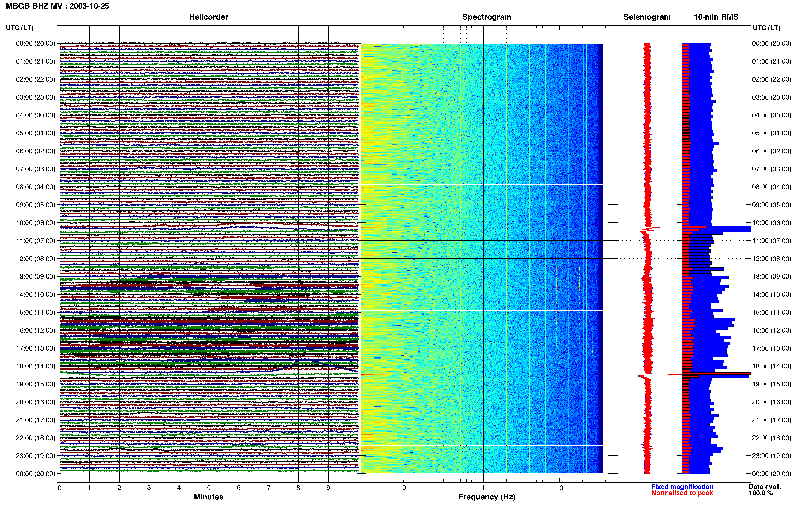The height and width of the screenshot is (508, 812).
Task: Click the white data gap near 22:30 in spectrogram
Action: coord(482,445)
